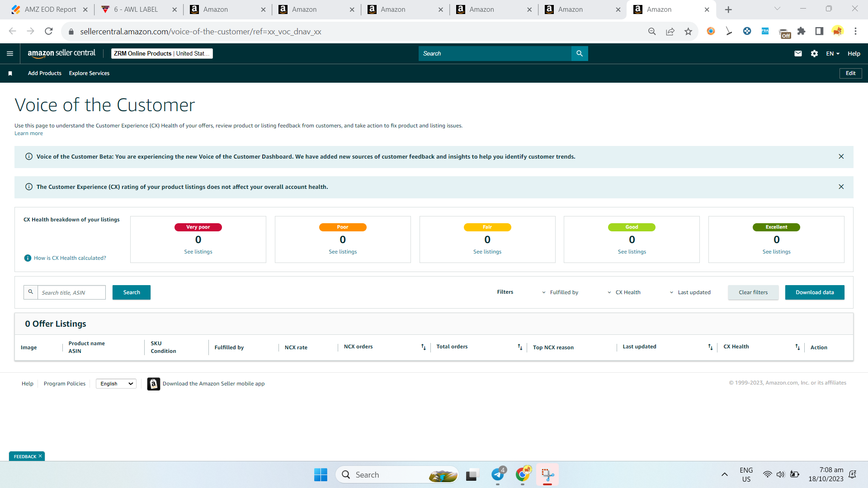The image size is (868, 488).
Task: See listings under Good
Action: [632, 252]
